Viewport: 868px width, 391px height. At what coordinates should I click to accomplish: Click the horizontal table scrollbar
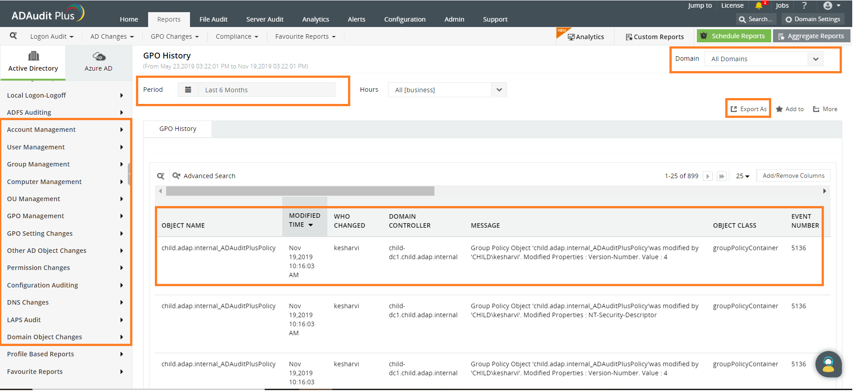300,191
